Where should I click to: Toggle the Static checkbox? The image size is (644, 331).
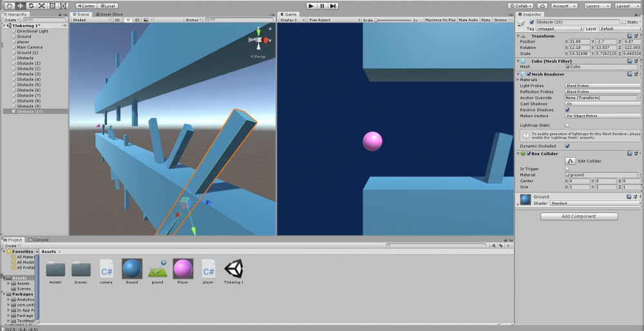click(x=624, y=22)
